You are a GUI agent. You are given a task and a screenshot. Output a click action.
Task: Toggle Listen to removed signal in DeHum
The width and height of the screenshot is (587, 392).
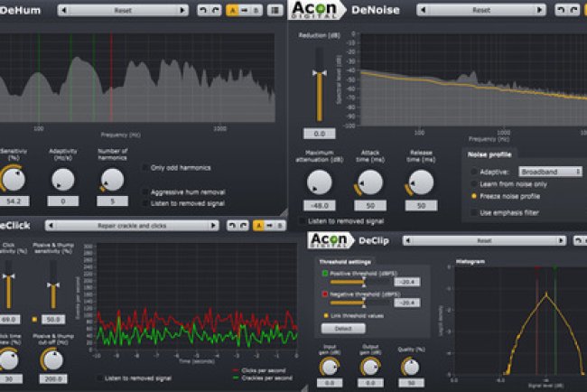coord(144,203)
